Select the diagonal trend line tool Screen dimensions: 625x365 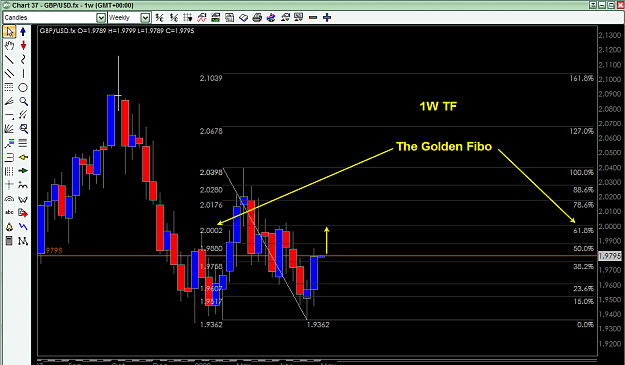point(9,60)
